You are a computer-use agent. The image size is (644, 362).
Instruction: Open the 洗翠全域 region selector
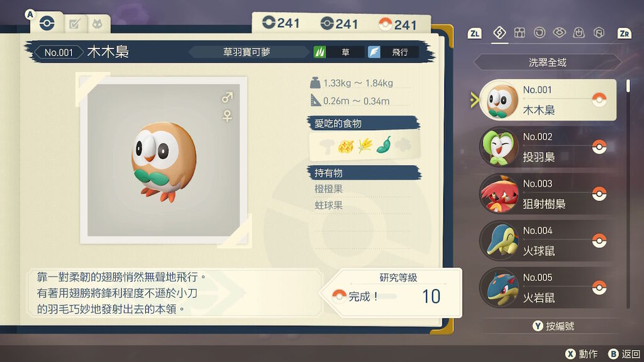548,62
